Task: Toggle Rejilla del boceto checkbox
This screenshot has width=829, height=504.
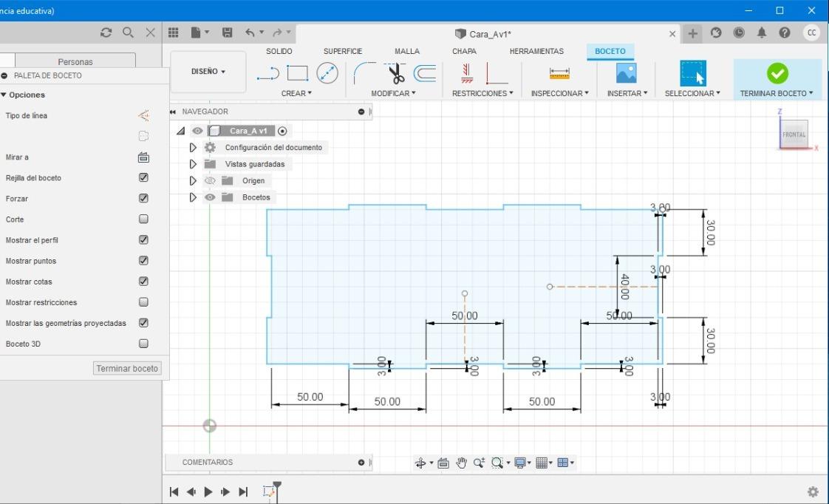Action: tap(143, 177)
